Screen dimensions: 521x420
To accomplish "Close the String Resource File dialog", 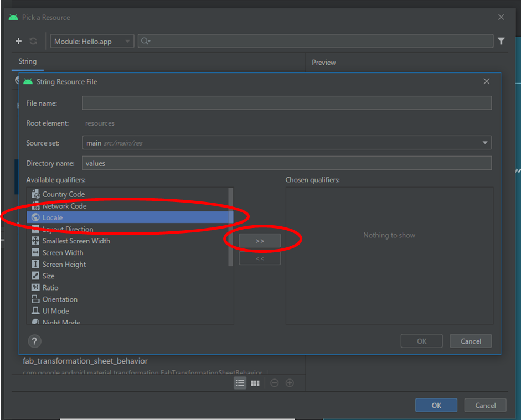I will [x=487, y=81].
